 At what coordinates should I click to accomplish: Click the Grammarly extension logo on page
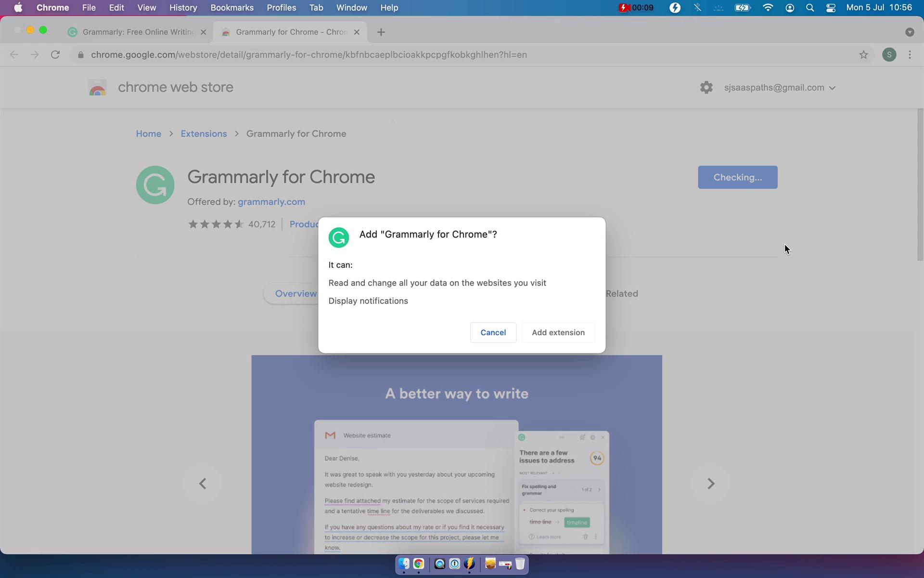tap(155, 185)
